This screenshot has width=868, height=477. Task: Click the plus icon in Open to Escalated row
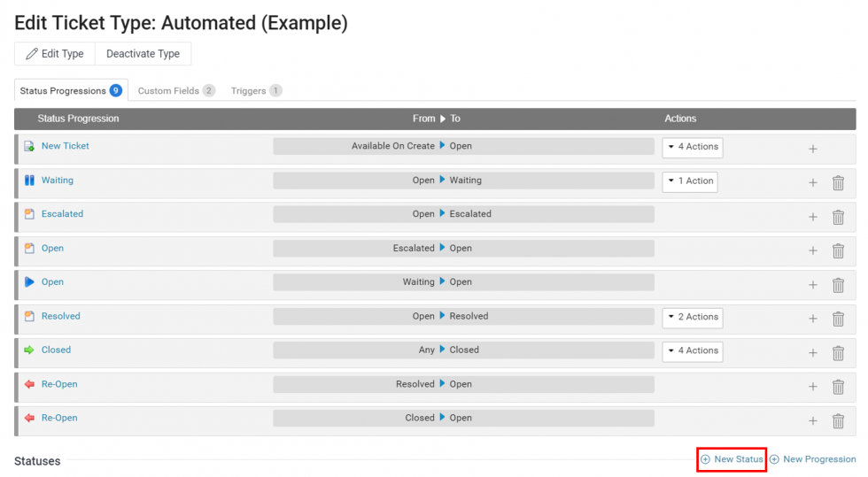(x=812, y=217)
